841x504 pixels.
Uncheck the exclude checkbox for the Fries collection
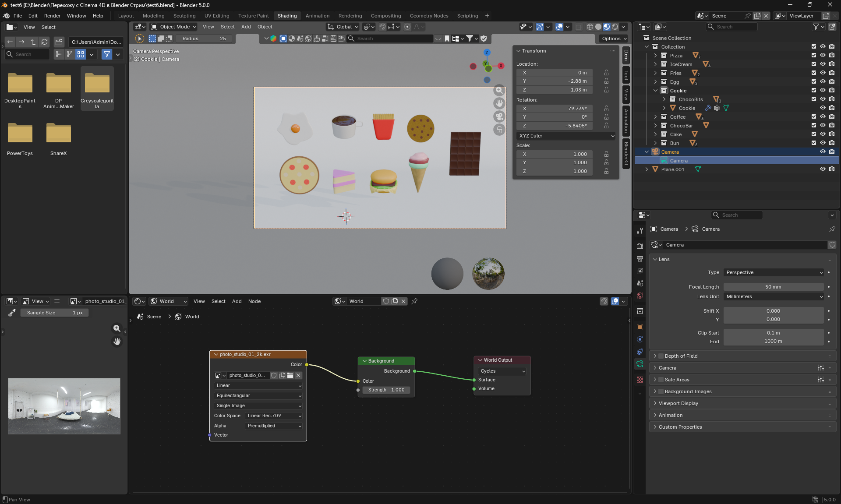[813, 73]
